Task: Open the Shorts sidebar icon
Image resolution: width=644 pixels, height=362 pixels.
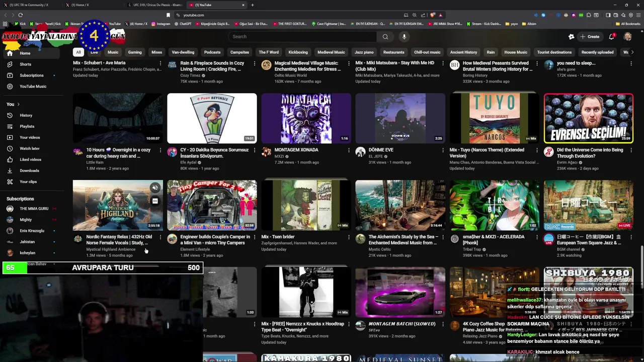Action: tap(10, 64)
